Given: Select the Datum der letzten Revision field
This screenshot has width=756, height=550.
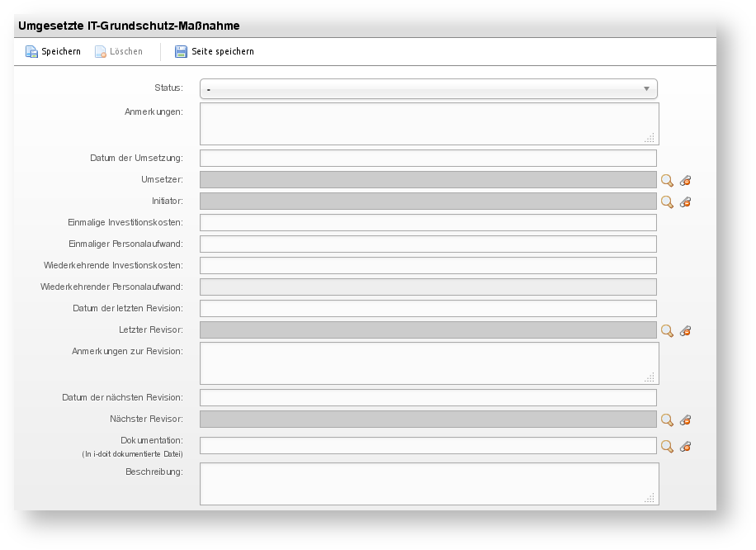Looking at the screenshot, I should tap(428, 309).
